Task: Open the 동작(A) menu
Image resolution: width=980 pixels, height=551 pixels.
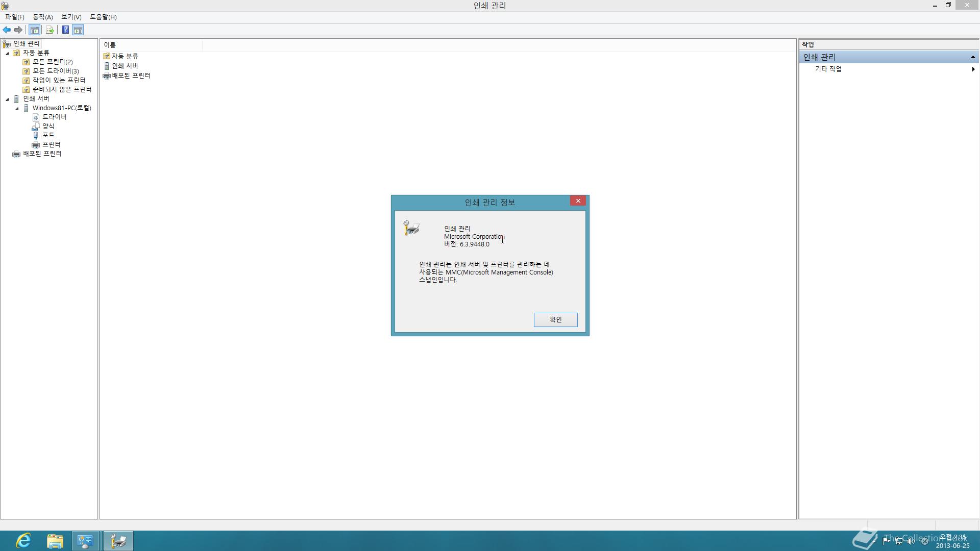Action: 43,17
